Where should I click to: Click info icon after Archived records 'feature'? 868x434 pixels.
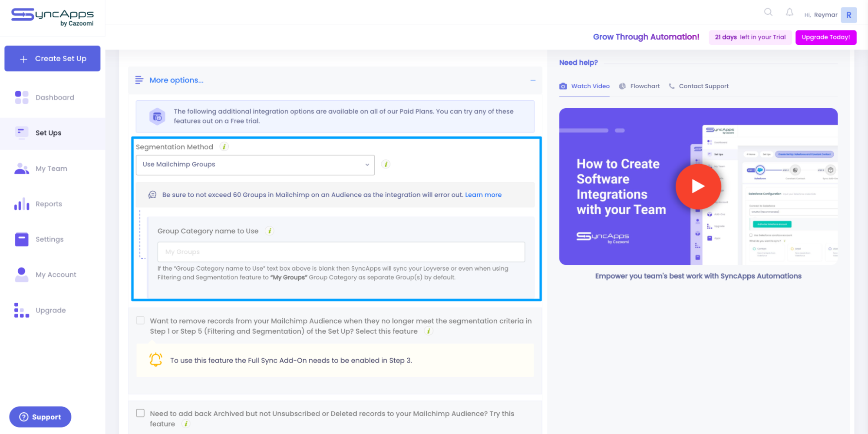(x=186, y=424)
